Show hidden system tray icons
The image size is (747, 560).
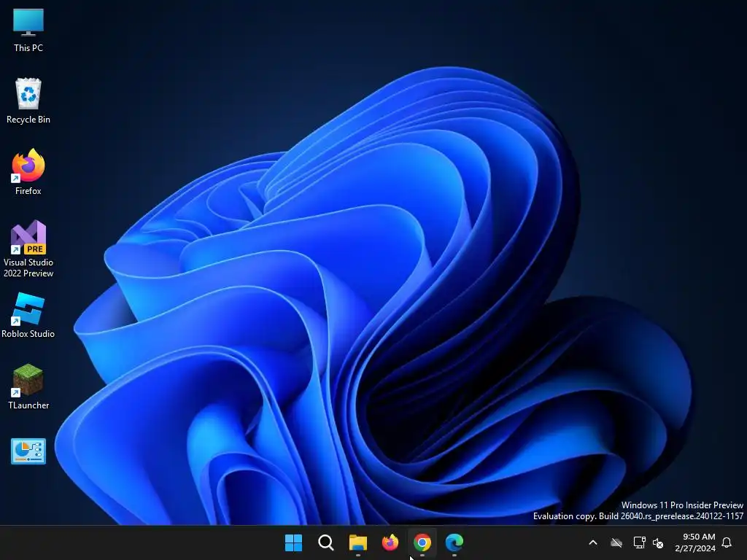pyautogui.click(x=593, y=542)
